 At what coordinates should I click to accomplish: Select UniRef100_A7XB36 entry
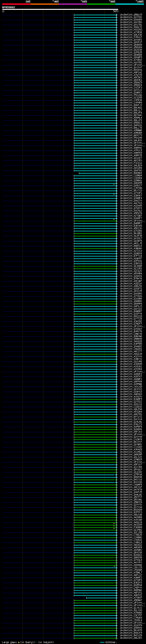pyautogui.click(x=131, y=32)
